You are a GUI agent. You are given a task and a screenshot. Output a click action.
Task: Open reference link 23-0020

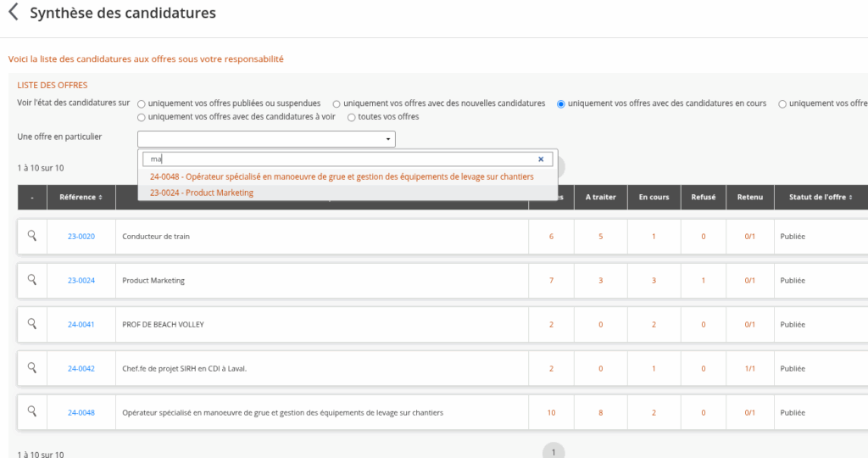click(x=81, y=237)
